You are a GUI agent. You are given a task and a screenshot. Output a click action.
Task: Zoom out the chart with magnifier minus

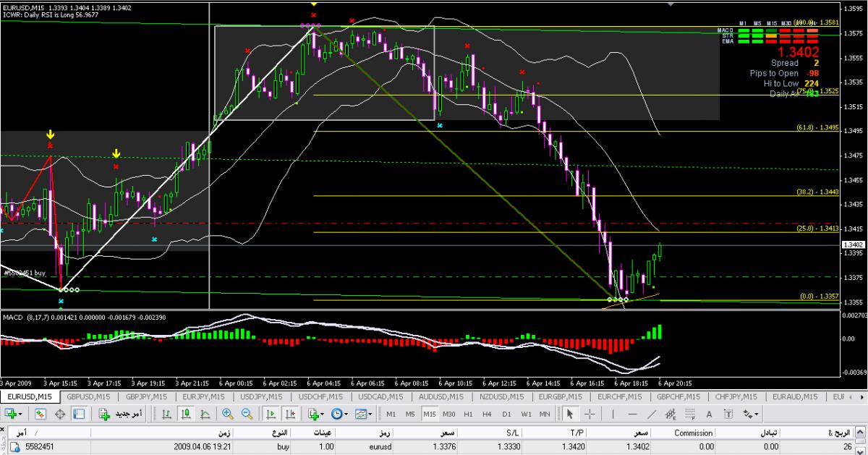tap(247, 414)
